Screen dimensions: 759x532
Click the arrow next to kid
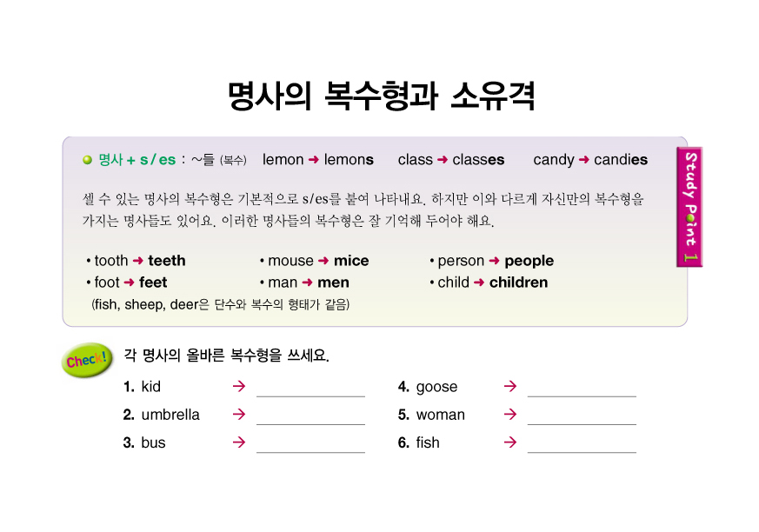(x=239, y=387)
